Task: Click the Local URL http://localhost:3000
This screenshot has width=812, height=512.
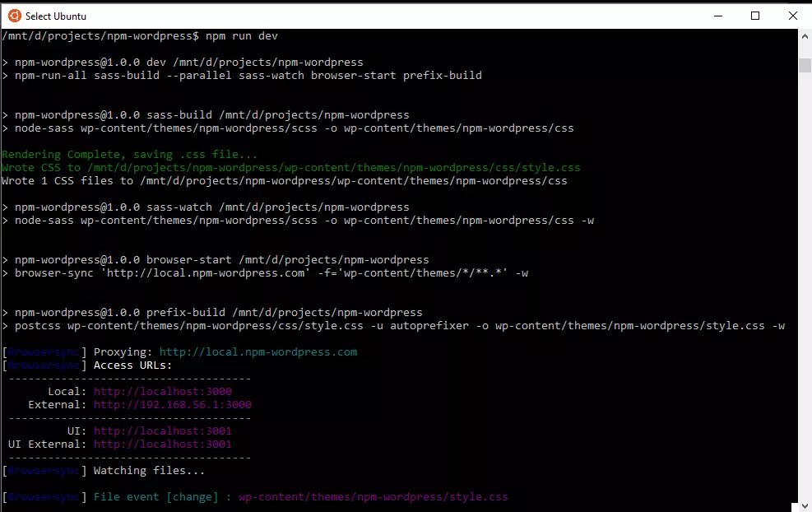Action: [163, 391]
